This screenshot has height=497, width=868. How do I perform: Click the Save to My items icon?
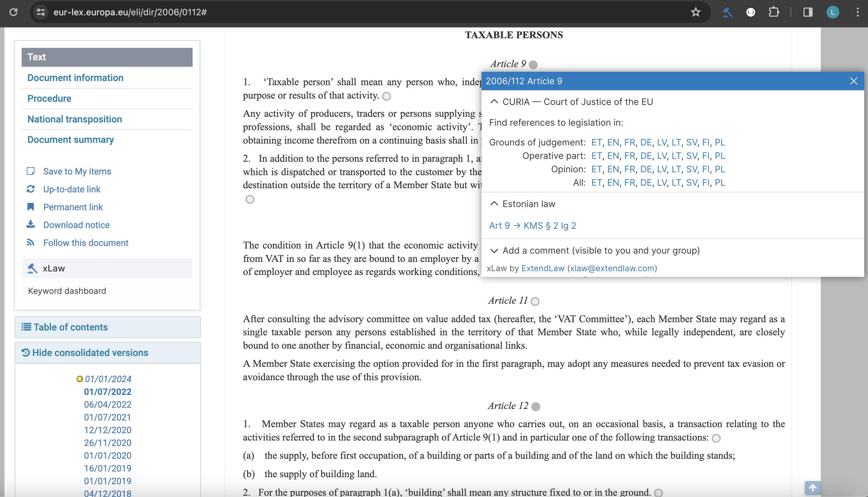(x=31, y=171)
